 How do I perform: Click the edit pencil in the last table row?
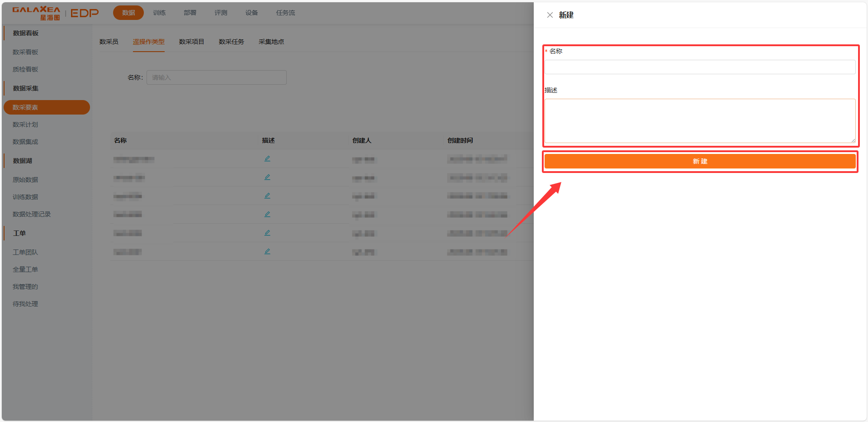click(x=267, y=251)
